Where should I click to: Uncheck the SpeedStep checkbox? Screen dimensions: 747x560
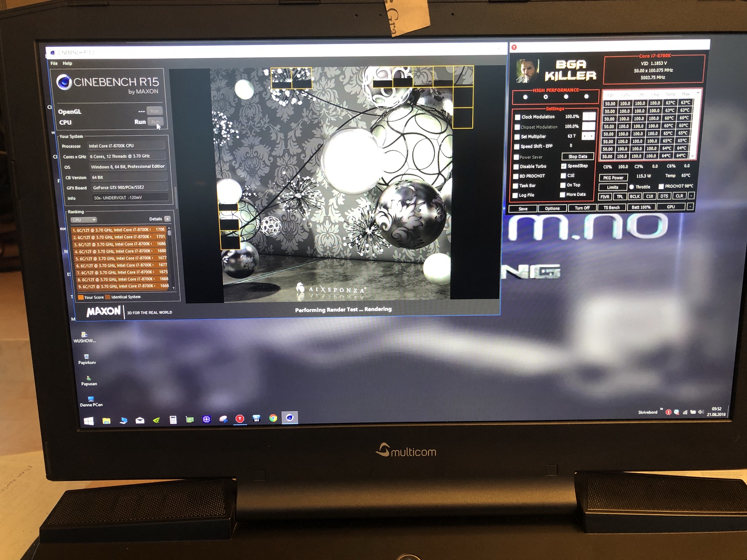[564, 166]
